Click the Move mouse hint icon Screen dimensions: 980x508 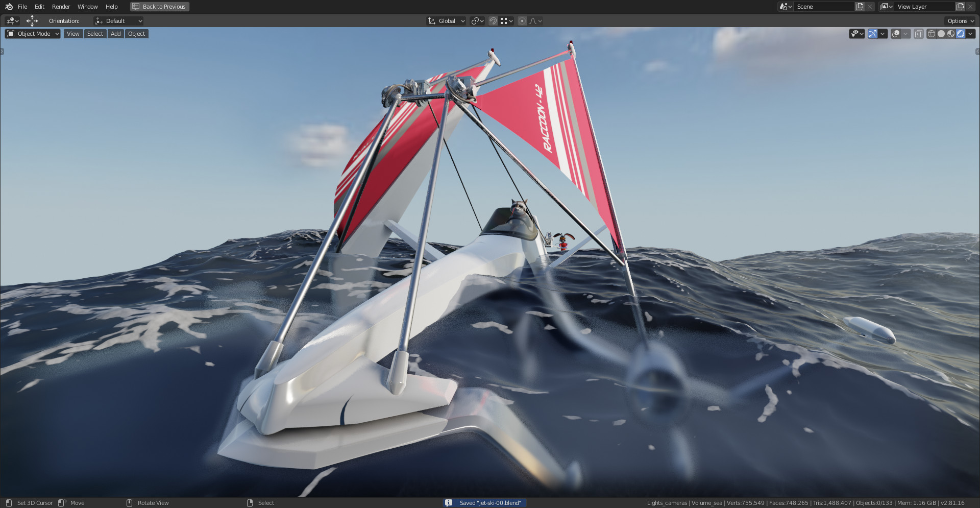(x=62, y=503)
